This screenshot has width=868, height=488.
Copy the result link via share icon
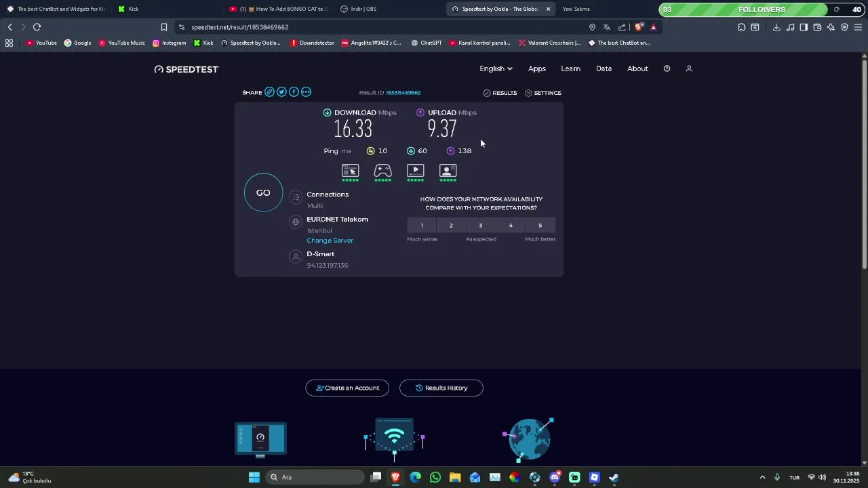tap(269, 92)
